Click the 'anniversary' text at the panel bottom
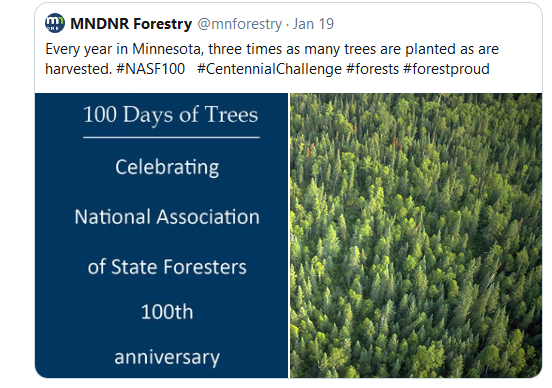 [167, 357]
